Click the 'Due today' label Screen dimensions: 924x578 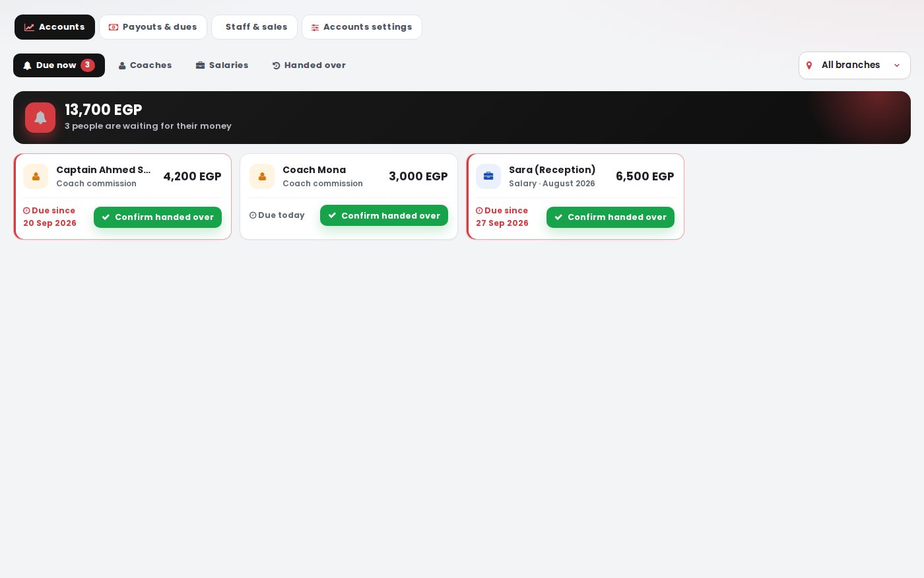click(x=277, y=215)
